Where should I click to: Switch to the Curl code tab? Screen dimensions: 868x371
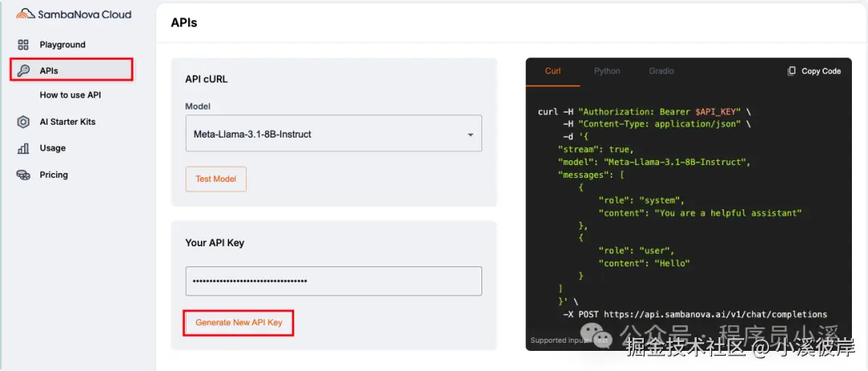click(552, 71)
